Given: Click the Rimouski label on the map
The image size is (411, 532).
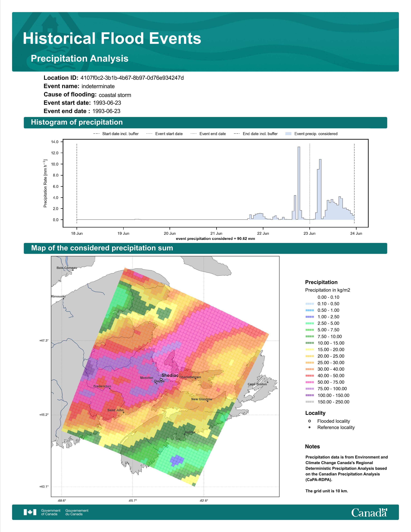Looking at the screenshot, I should point(58,296).
